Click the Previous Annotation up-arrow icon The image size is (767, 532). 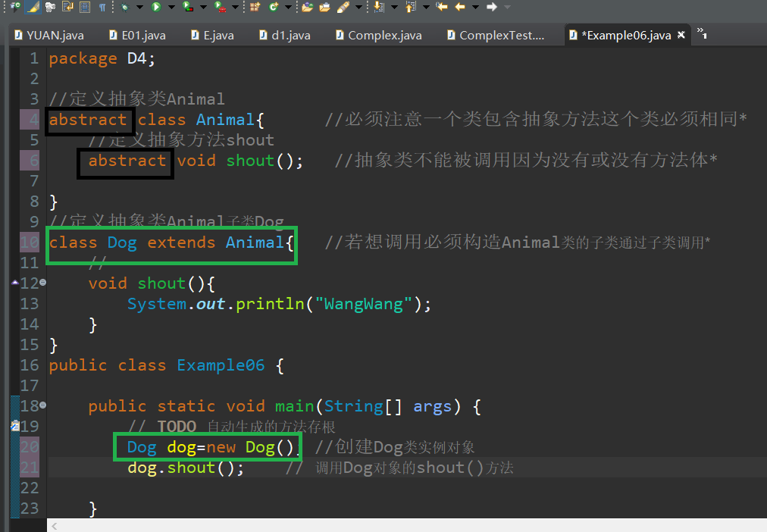pyautogui.click(x=410, y=7)
